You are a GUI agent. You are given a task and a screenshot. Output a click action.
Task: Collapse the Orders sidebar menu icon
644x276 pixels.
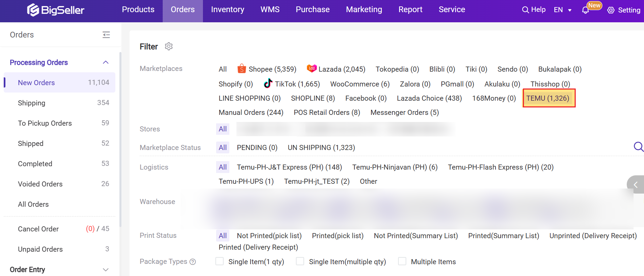(x=106, y=35)
